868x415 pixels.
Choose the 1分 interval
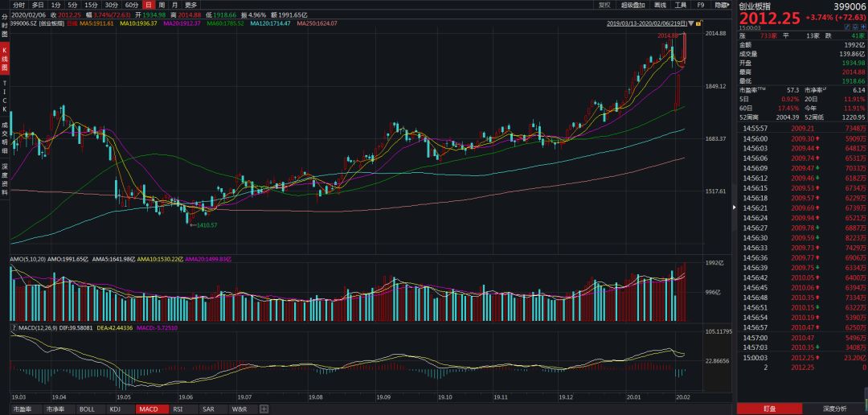55,5
